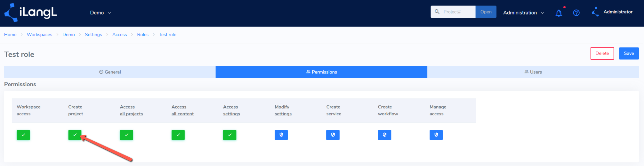Click the Administrator avatar icon
Viewport: 644px width, 166px height.
[595, 12]
